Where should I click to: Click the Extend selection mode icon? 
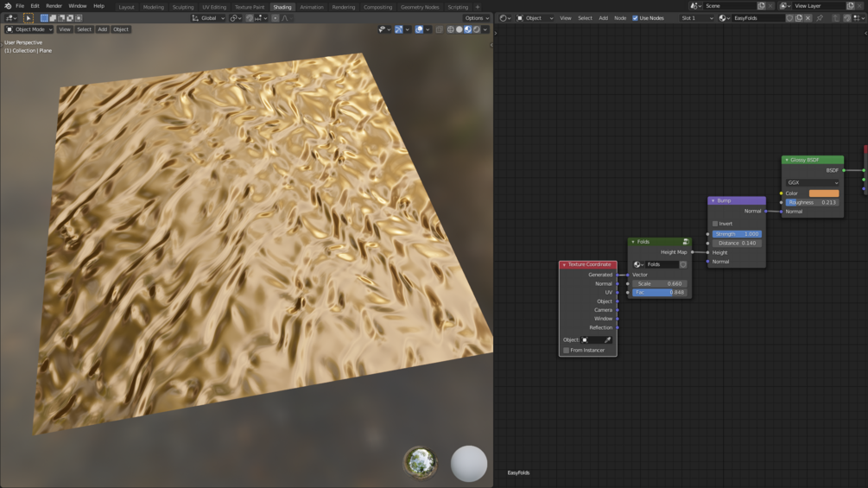coord(54,18)
